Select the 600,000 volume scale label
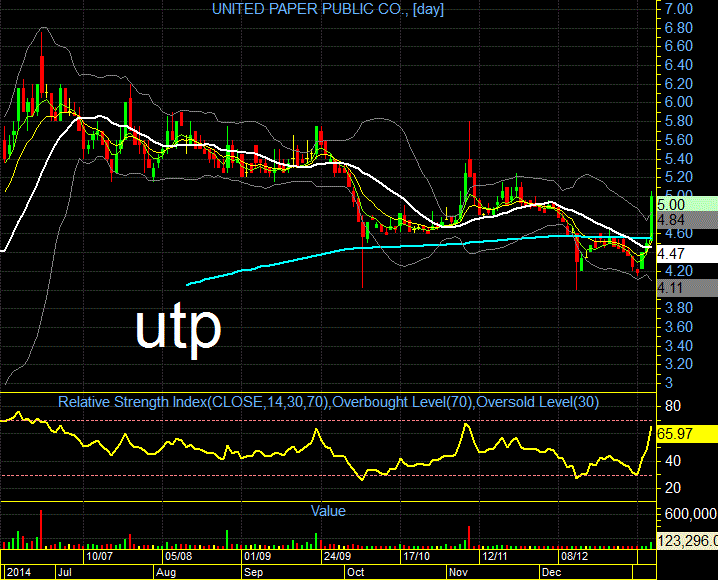This screenshot has height=580, width=718. 691,514
